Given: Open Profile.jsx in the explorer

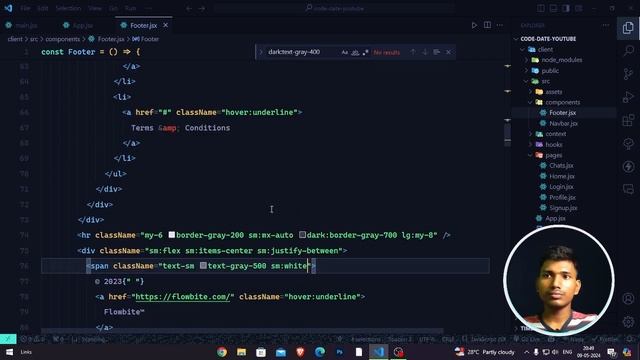Looking at the screenshot, I should (562, 198).
